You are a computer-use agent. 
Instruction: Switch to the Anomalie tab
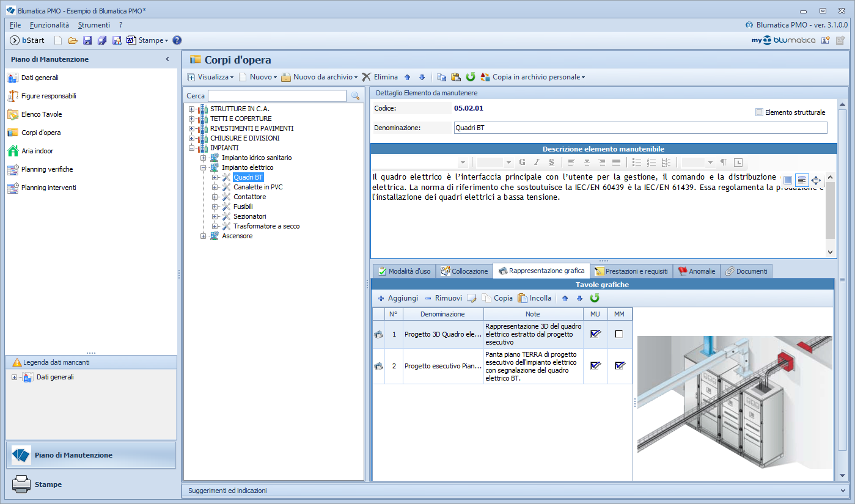point(696,271)
